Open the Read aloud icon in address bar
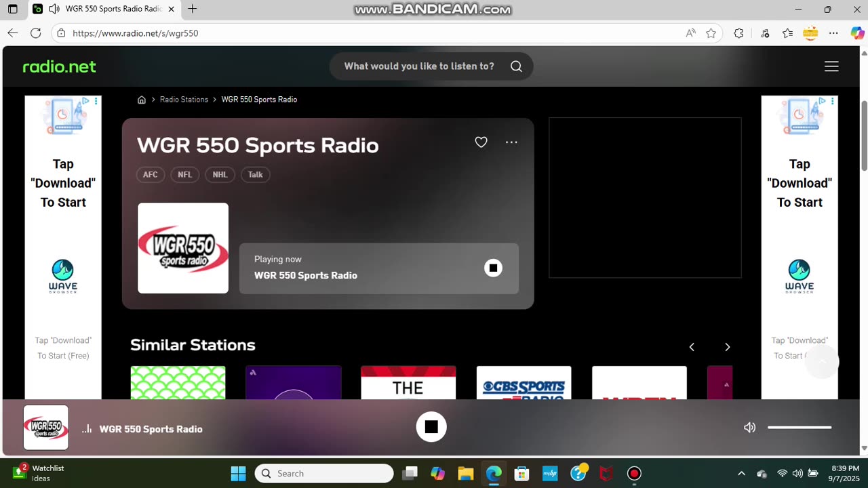The height and width of the screenshot is (488, 868). pyautogui.click(x=690, y=33)
